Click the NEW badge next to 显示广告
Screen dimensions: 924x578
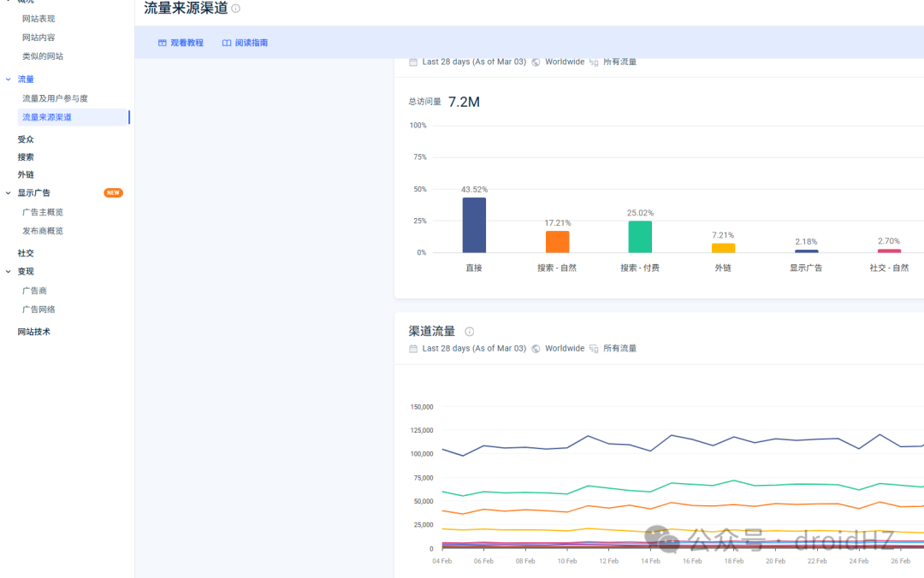click(x=113, y=192)
